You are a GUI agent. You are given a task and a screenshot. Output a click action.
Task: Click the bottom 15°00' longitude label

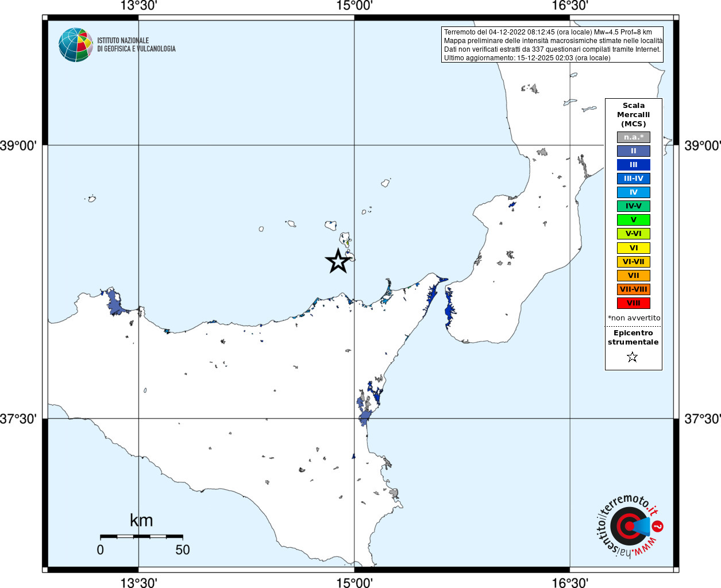click(x=354, y=582)
